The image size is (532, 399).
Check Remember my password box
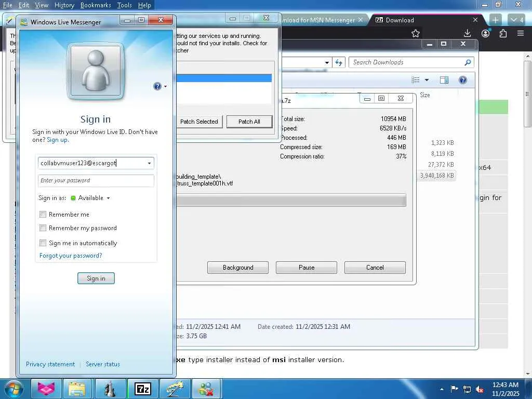tap(43, 228)
